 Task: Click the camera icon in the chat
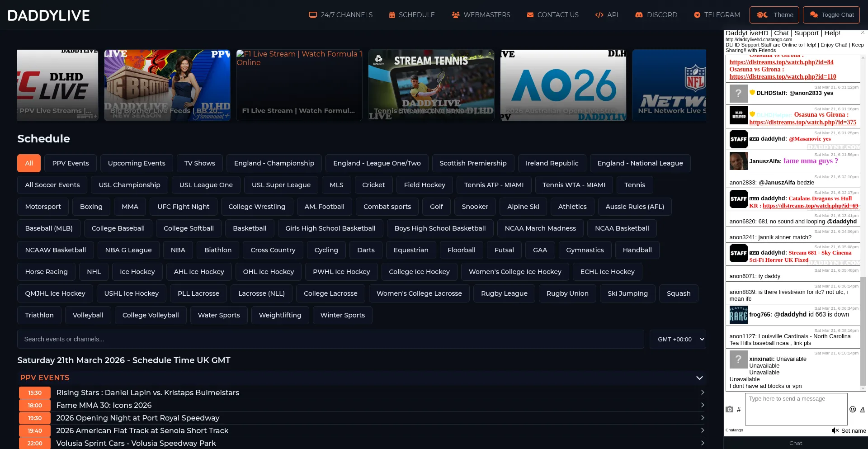click(x=729, y=409)
